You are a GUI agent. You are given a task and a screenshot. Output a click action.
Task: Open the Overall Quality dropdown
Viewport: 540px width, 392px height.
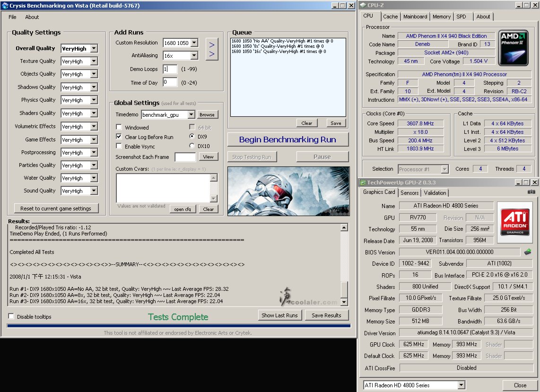tap(94, 49)
